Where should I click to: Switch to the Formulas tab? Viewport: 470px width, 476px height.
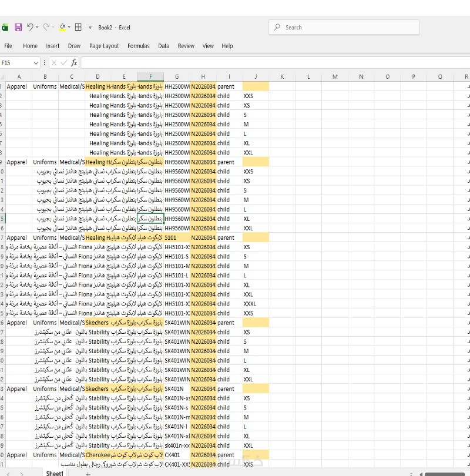point(139,46)
